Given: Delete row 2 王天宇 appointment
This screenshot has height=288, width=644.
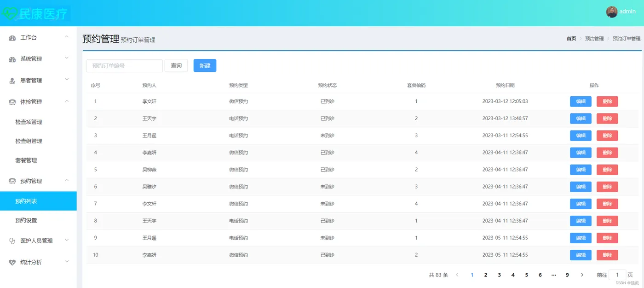Looking at the screenshot, I should click(x=607, y=118).
